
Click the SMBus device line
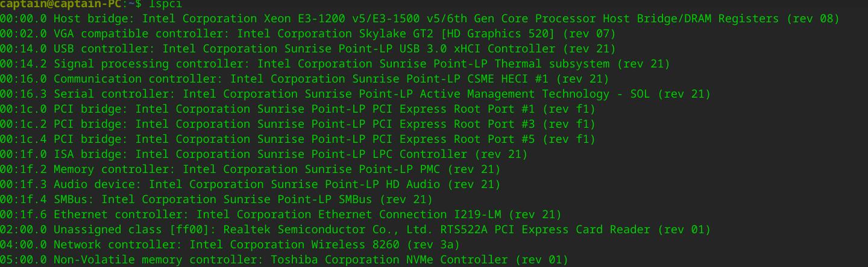point(216,199)
